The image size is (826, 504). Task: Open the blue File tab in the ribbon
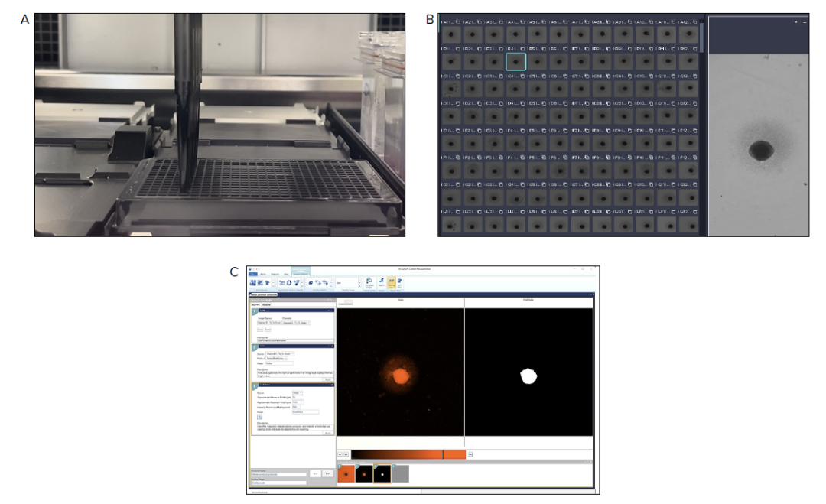tap(253, 274)
